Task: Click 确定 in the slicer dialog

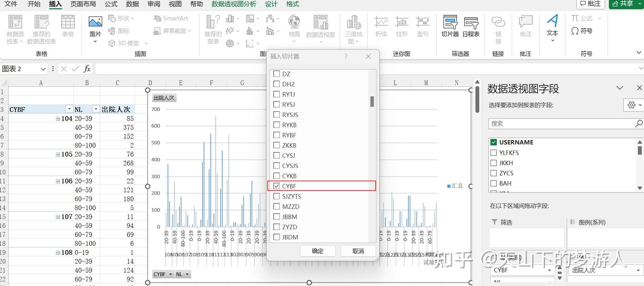Action: pyautogui.click(x=318, y=251)
